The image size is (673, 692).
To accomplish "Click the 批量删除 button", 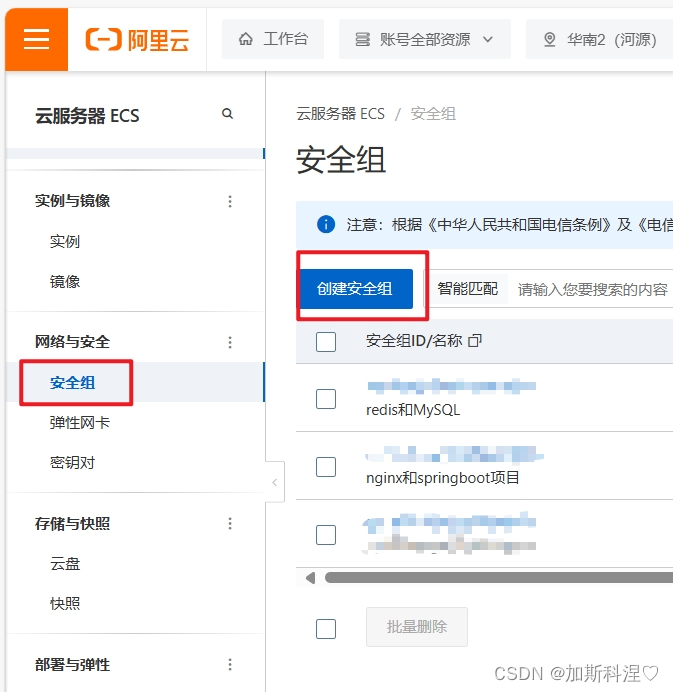I will coord(417,627).
